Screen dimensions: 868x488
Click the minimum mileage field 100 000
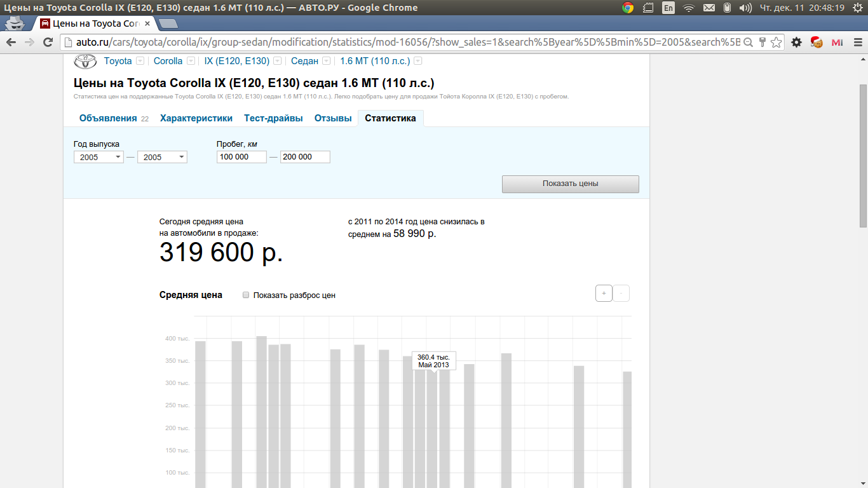tap(241, 157)
